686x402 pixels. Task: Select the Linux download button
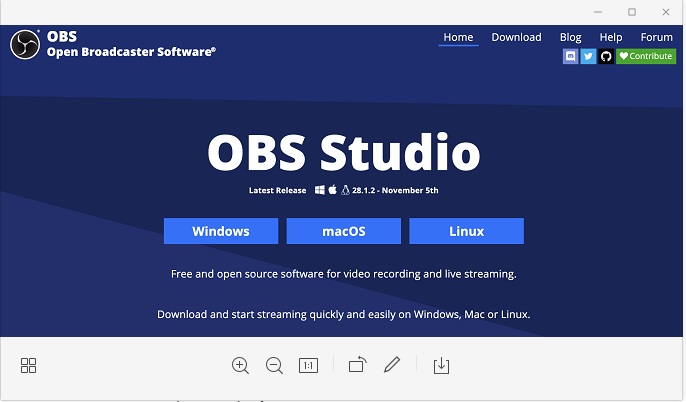point(466,231)
